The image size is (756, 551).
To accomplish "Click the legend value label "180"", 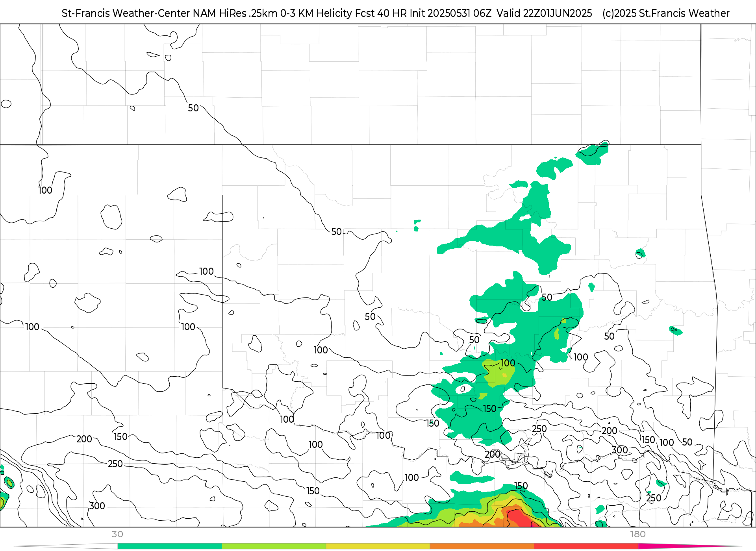I will click(638, 534).
